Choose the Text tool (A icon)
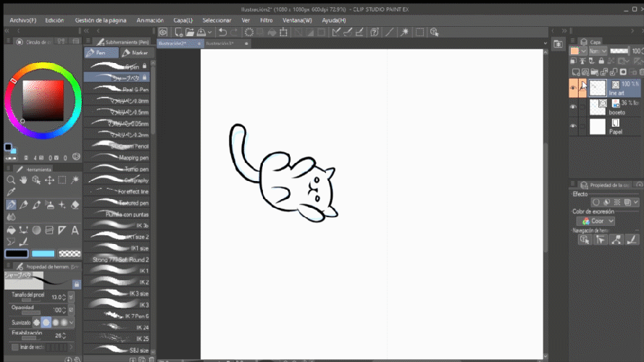Screen dimensions: 644x362 point(75,230)
